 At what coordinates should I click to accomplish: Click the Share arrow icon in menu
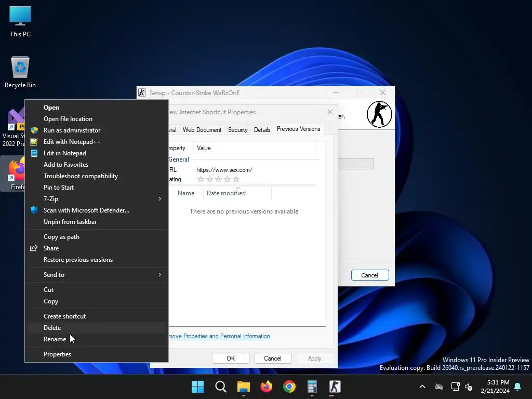point(34,248)
